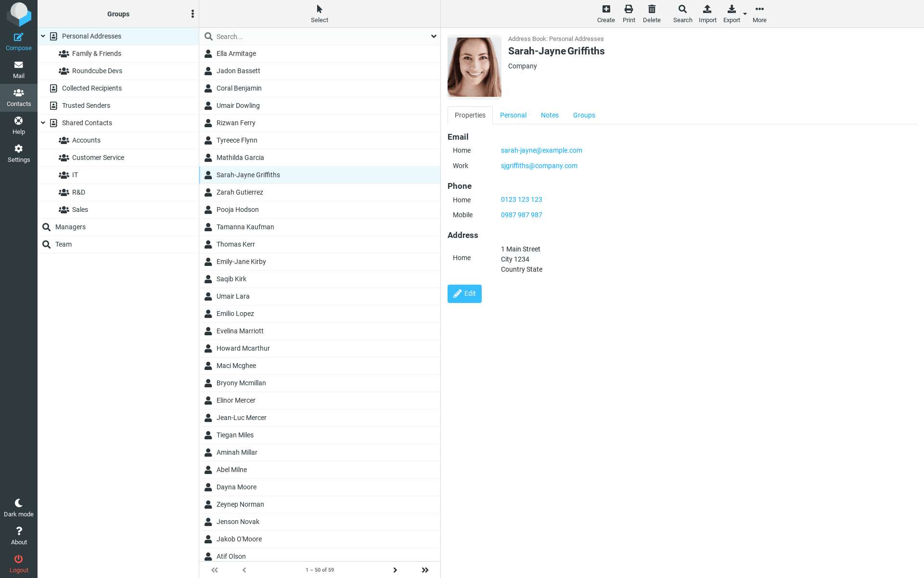Collapse the Personal Addresses group
This screenshot has height=578, width=924.
43,36
